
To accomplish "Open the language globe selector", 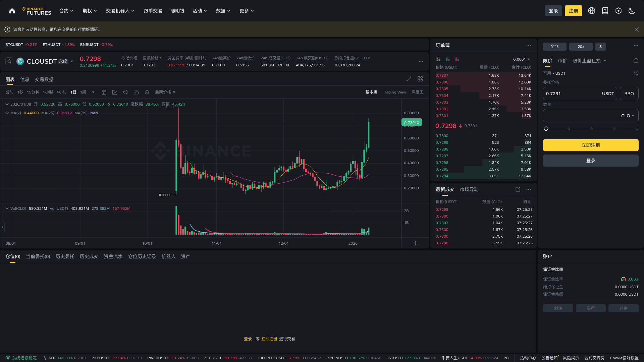I will pos(592,11).
